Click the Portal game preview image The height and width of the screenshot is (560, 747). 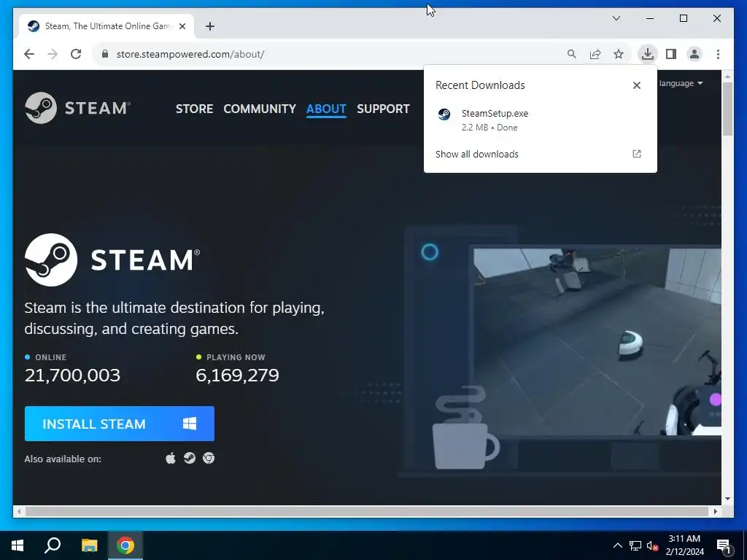[597, 341]
